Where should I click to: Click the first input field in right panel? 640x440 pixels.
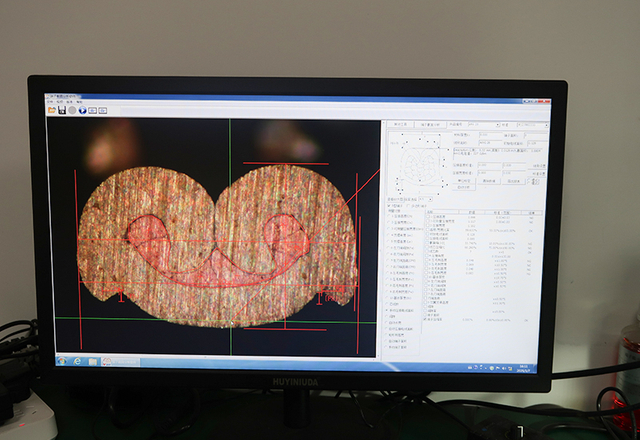pos(488,135)
